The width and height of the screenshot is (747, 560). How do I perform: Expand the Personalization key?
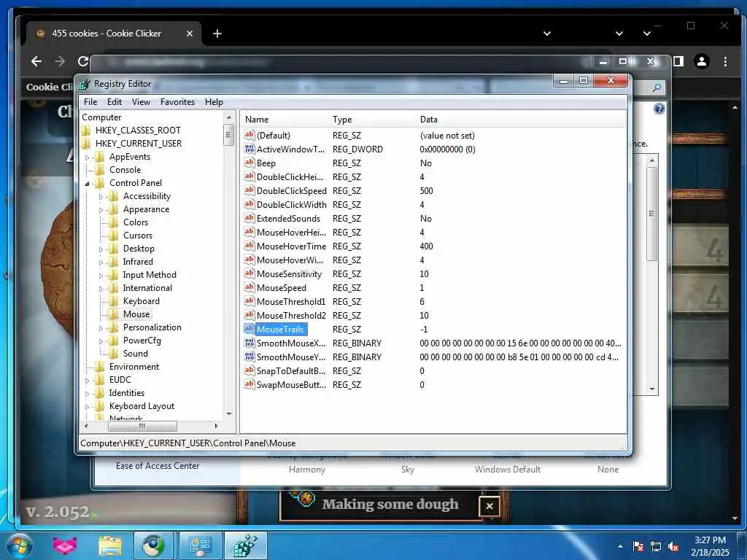(101, 327)
